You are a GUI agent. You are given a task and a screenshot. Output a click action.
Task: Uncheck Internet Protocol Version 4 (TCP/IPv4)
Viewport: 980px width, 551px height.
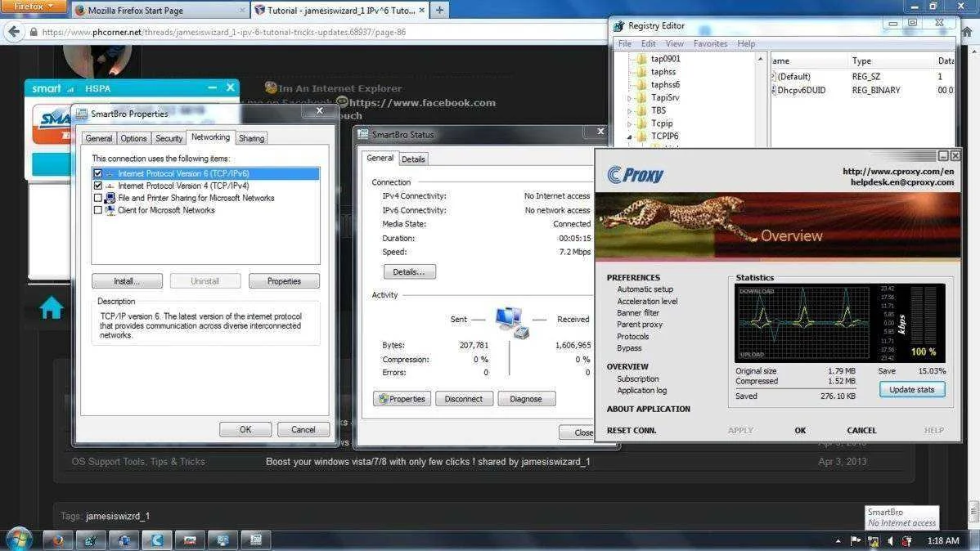(97, 186)
